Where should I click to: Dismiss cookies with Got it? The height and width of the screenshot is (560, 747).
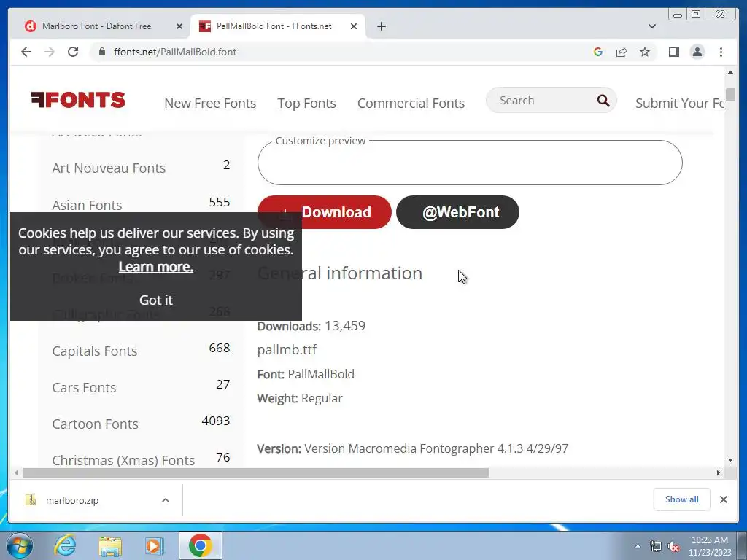156,300
